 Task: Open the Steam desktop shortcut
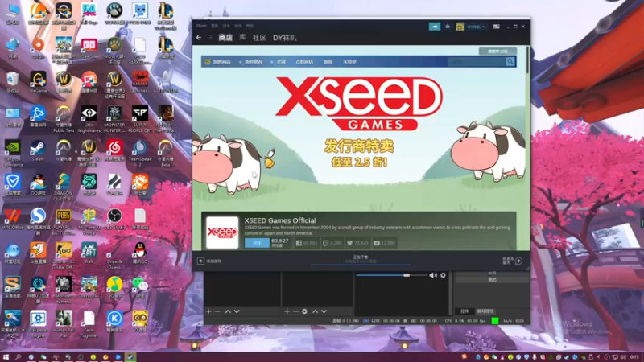point(38,150)
